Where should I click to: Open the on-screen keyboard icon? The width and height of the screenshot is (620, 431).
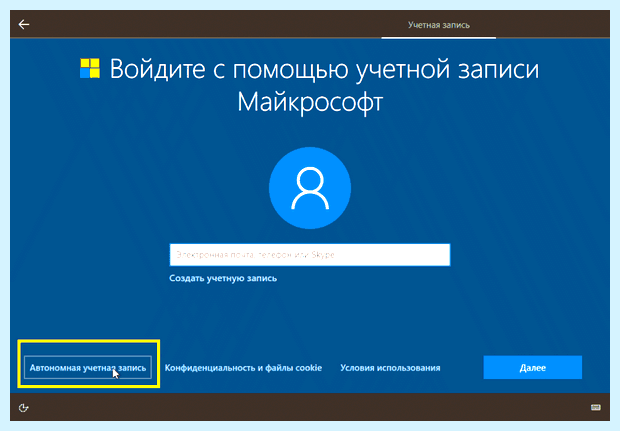pyautogui.click(x=595, y=407)
